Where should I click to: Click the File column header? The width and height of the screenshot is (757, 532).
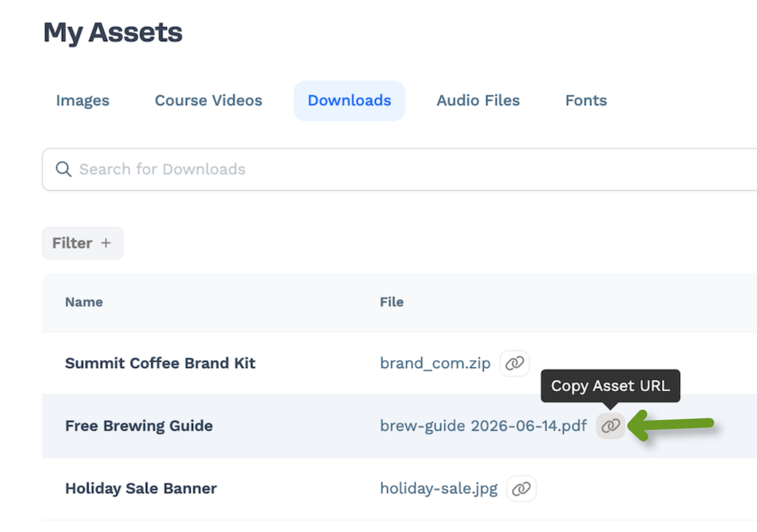pos(392,302)
